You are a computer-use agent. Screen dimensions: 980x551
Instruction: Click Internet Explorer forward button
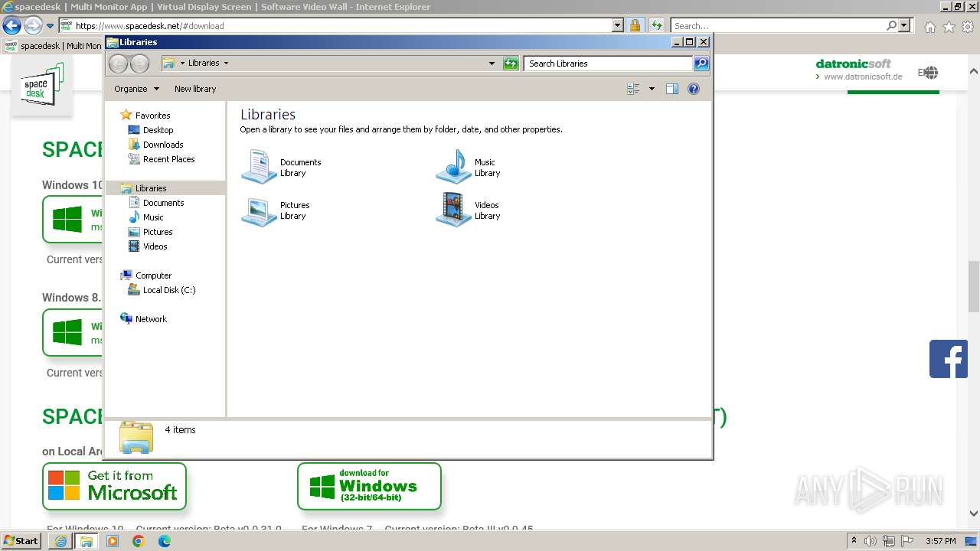click(33, 26)
